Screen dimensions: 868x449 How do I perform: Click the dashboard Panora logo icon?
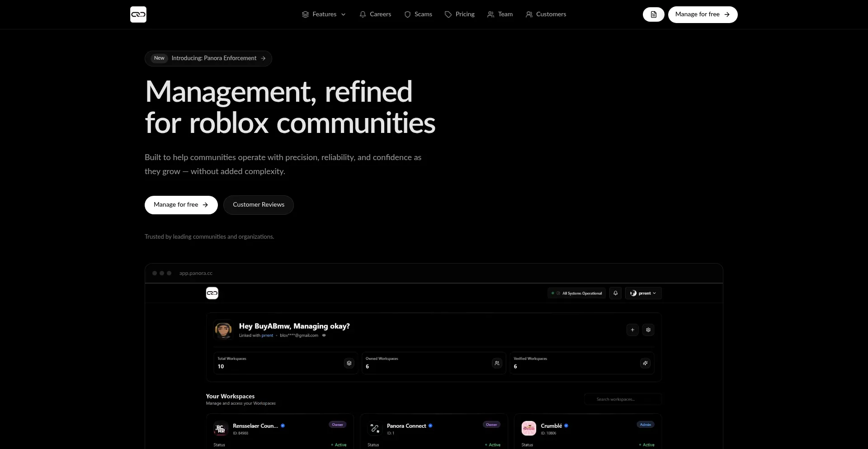(212, 293)
